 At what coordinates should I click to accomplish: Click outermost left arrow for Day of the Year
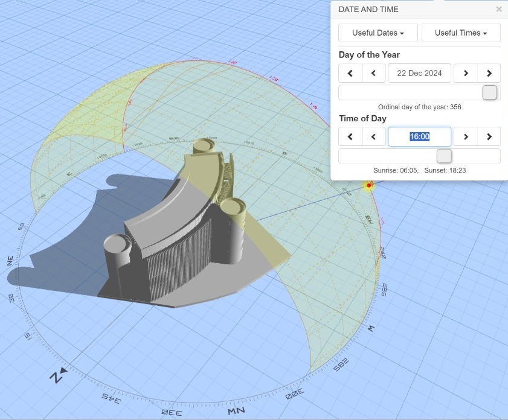[350, 73]
